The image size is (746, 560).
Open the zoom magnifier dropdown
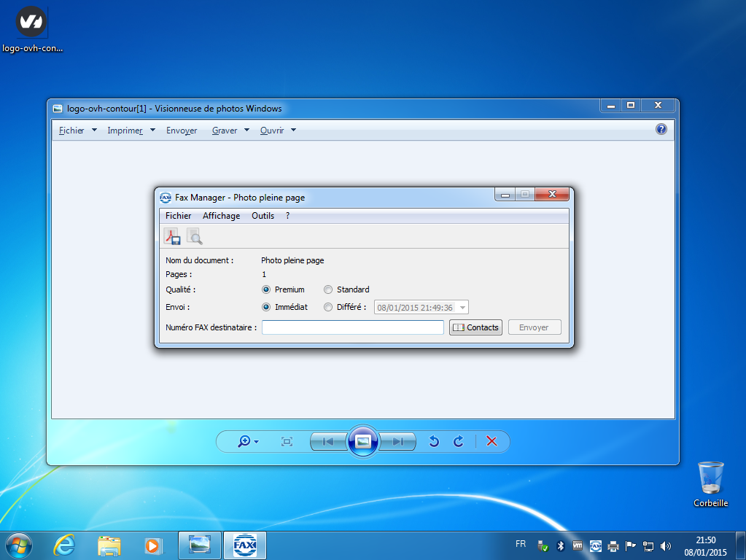coord(248,441)
